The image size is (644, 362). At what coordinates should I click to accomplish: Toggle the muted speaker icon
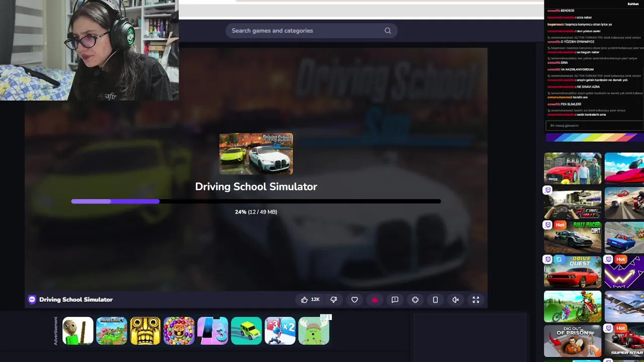pyautogui.click(x=455, y=300)
